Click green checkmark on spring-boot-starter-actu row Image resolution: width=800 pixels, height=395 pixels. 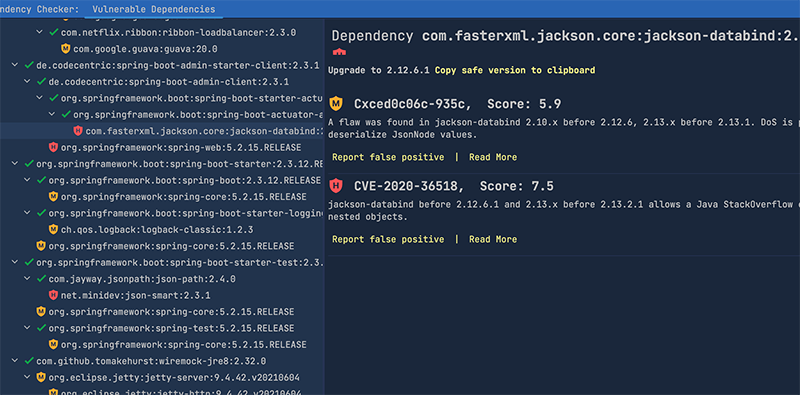[x=53, y=98]
